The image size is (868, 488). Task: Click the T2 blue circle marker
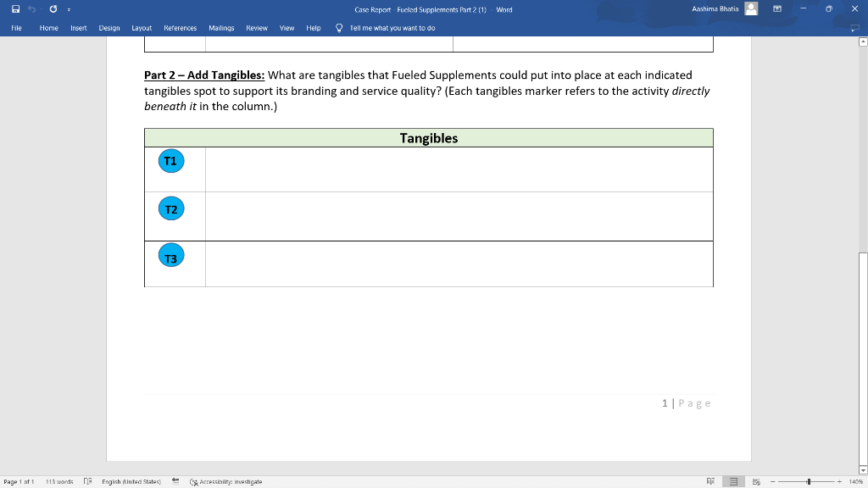tap(171, 208)
